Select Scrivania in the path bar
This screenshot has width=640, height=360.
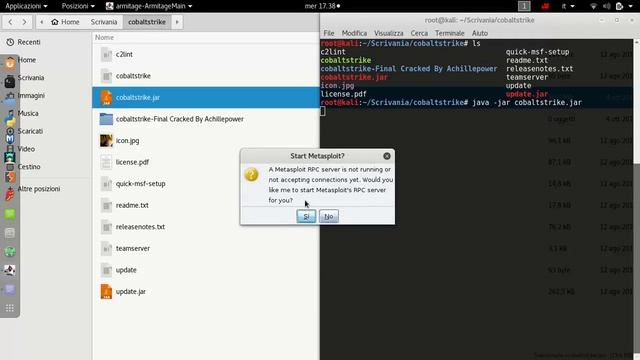pyautogui.click(x=104, y=22)
